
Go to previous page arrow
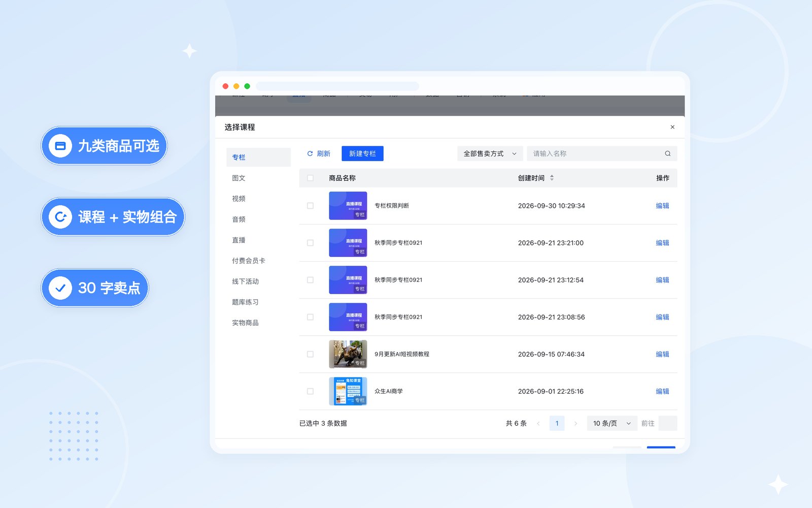coord(538,423)
